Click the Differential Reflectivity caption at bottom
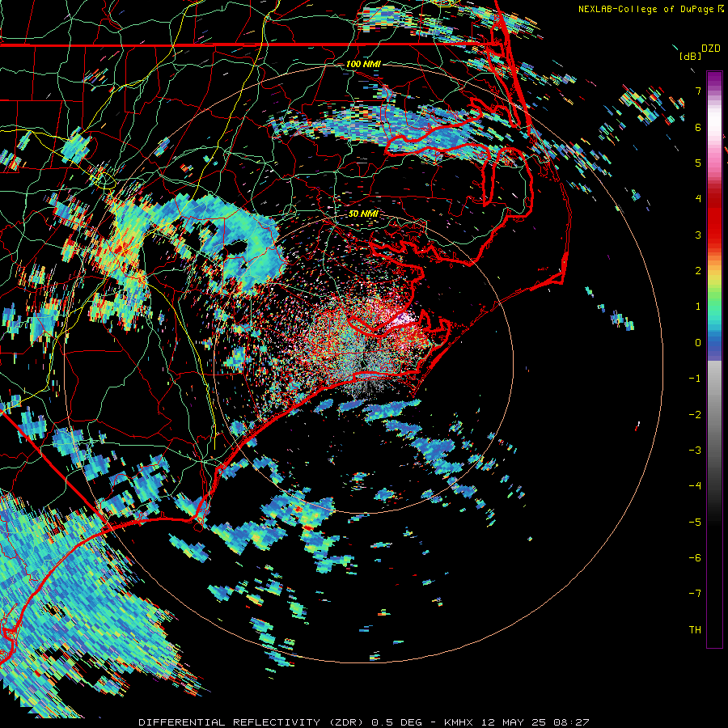 [364, 722]
